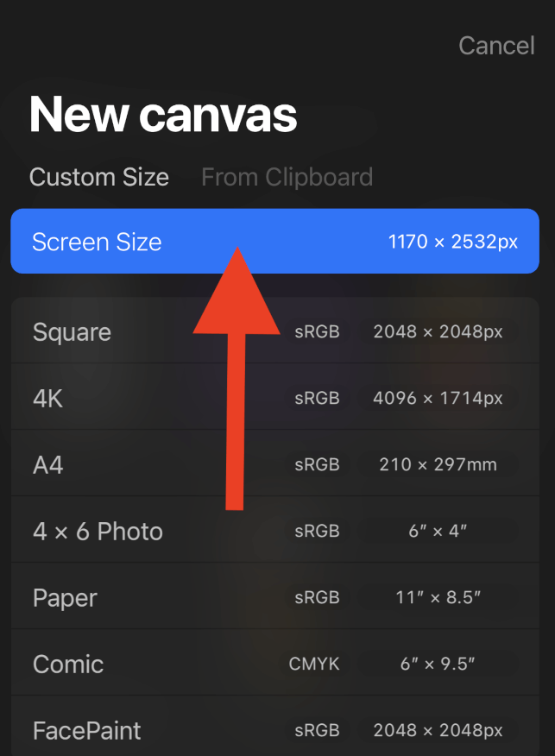Select From Clipboard option
The width and height of the screenshot is (555, 756).
(x=287, y=177)
